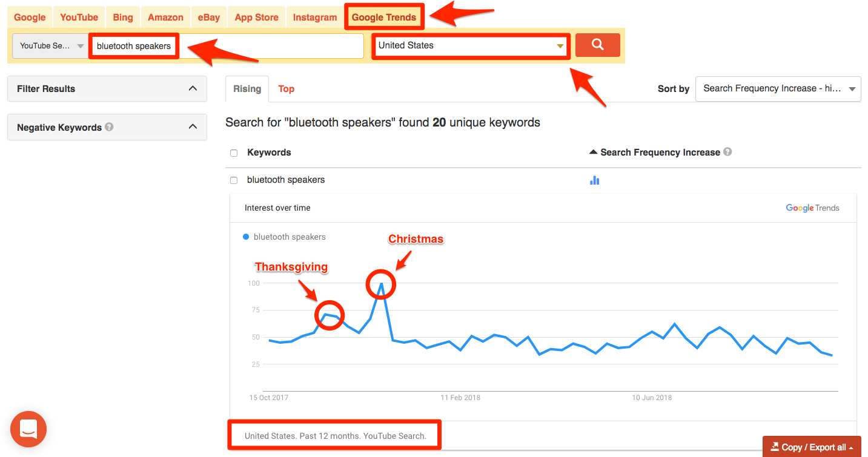Click bar chart icon for bluetooth speakers

coord(594,180)
